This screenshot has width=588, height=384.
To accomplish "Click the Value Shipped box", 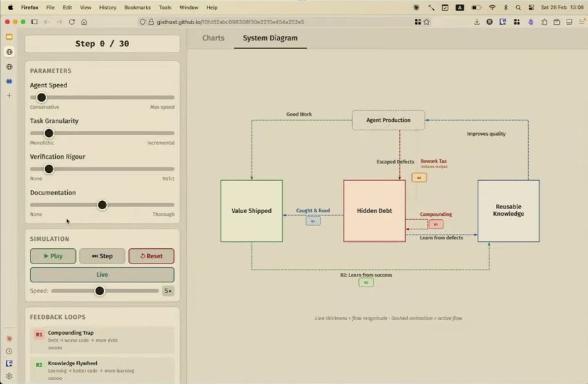I will pyautogui.click(x=251, y=211).
